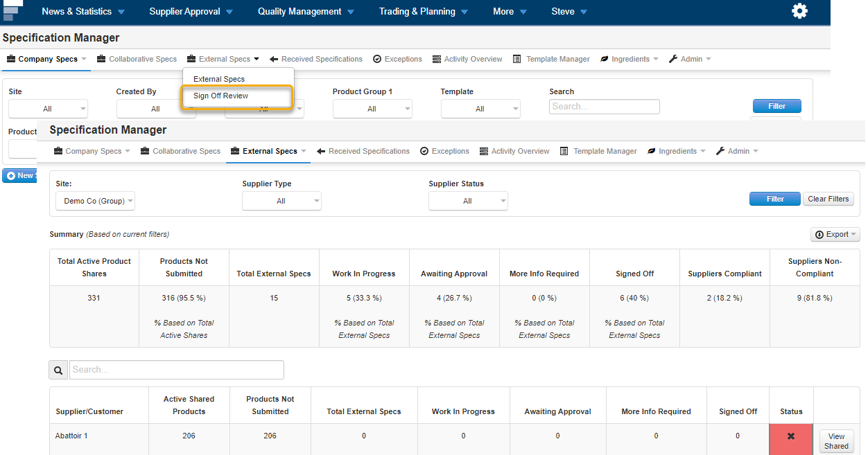The image size is (868, 455).
Task: Open the Steve user menu
Action: point(569,11)
